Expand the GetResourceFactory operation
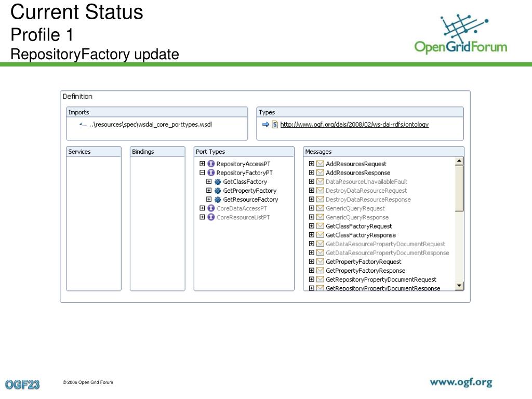This screenshot has width=532, height=399. [x=209, y=199]
